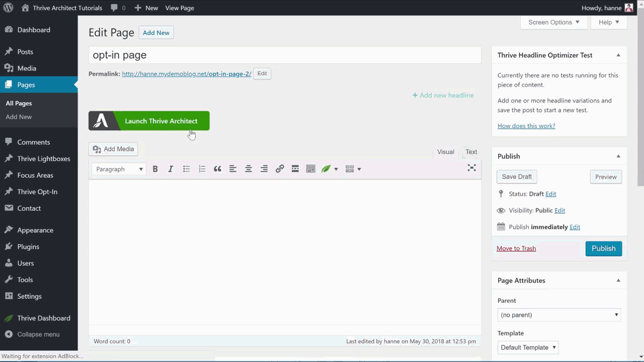Save the page as a draft
Screen dimensions: 644x362
tap(517, 176)
